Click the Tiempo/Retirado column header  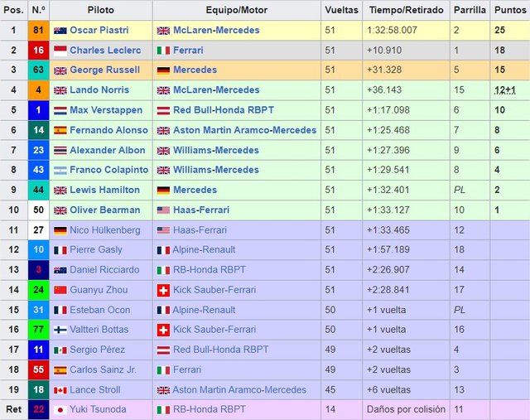pyautogui.click(x=407, y=10)
